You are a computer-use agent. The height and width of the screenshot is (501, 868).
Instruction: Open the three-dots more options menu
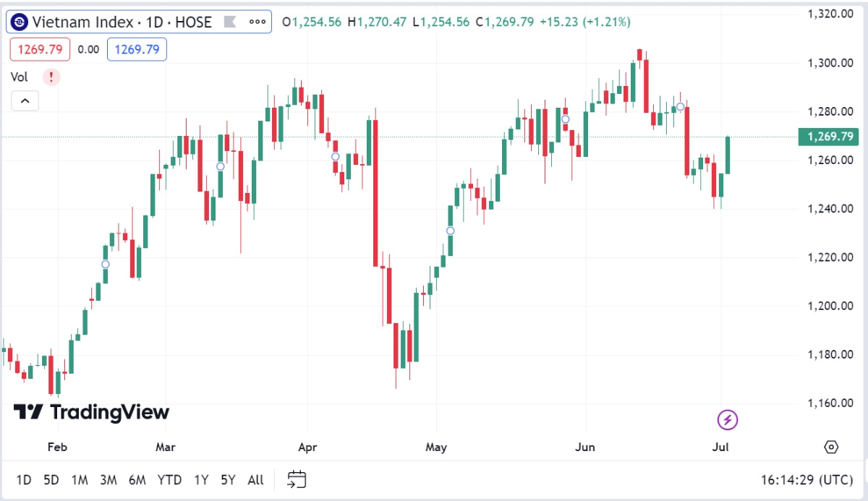(x=258, y=22)
